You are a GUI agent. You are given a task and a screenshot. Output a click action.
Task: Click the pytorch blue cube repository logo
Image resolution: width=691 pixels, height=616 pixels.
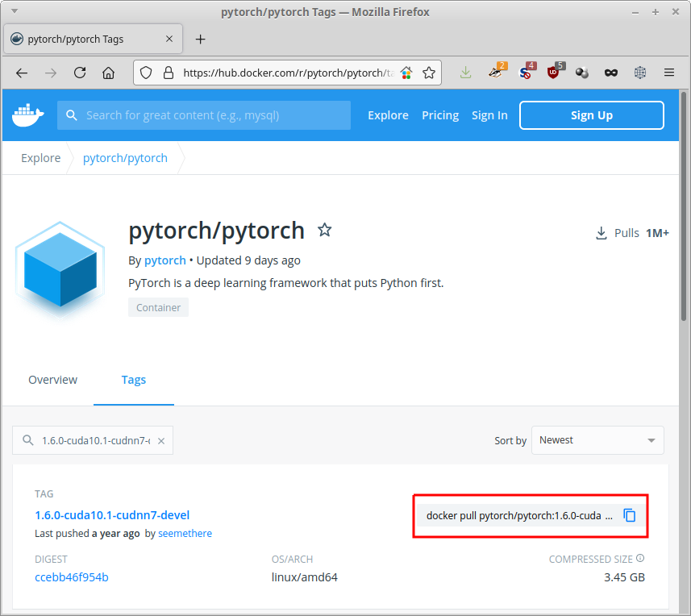tap(60, 269)
